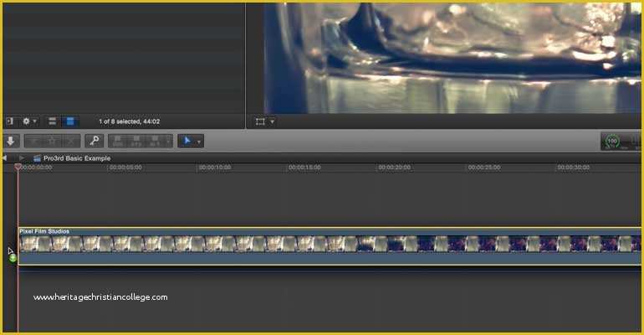Open the tool picker dropdown arrow
Screen dimensions: 644x335
click(199, 142)
